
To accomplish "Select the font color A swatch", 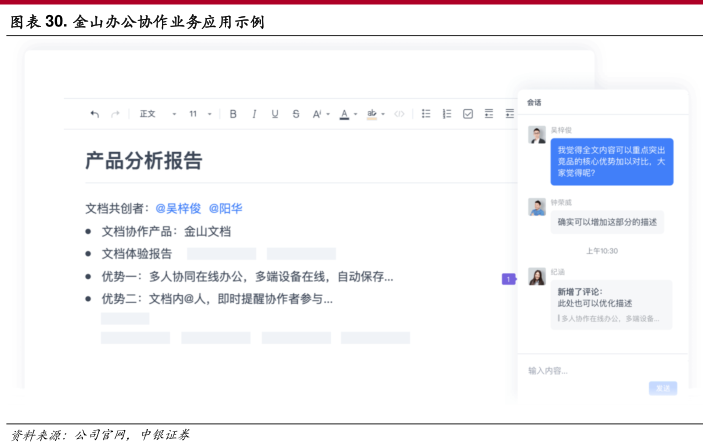I will tap(343, 114).
